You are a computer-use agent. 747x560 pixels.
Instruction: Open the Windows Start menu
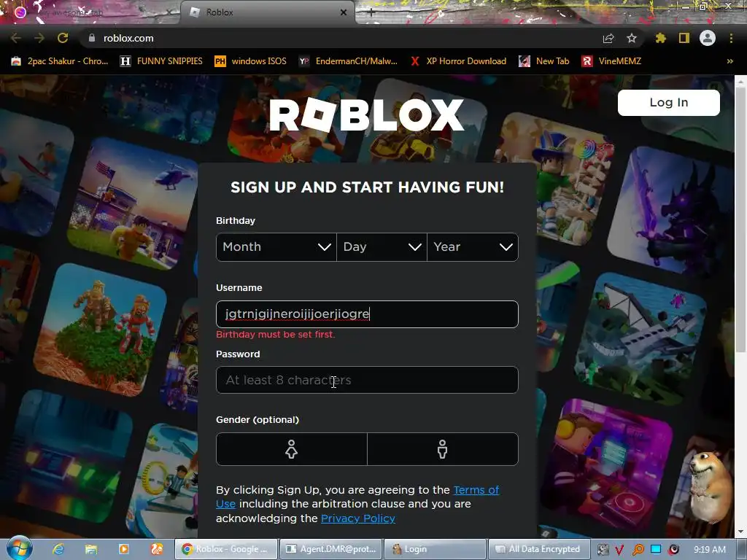coord(19,548)
